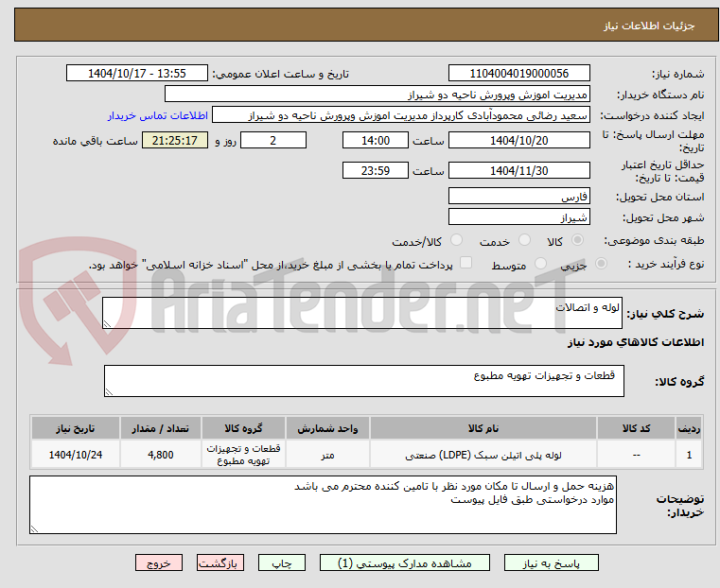Viewport: 720px width, 588px height.
Task: Click price validity date 1404/11/30
Action: pyautogui.click(x=518, y=170)
